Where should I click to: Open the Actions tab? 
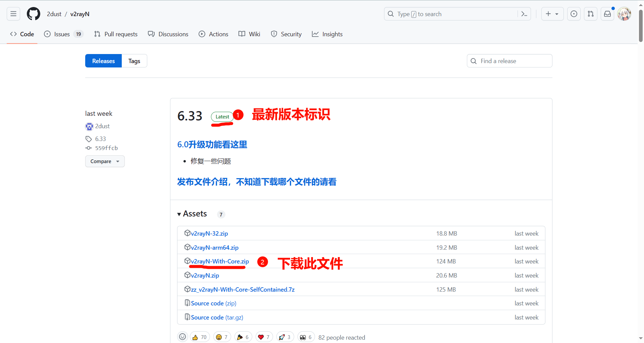tap(214, 34)
